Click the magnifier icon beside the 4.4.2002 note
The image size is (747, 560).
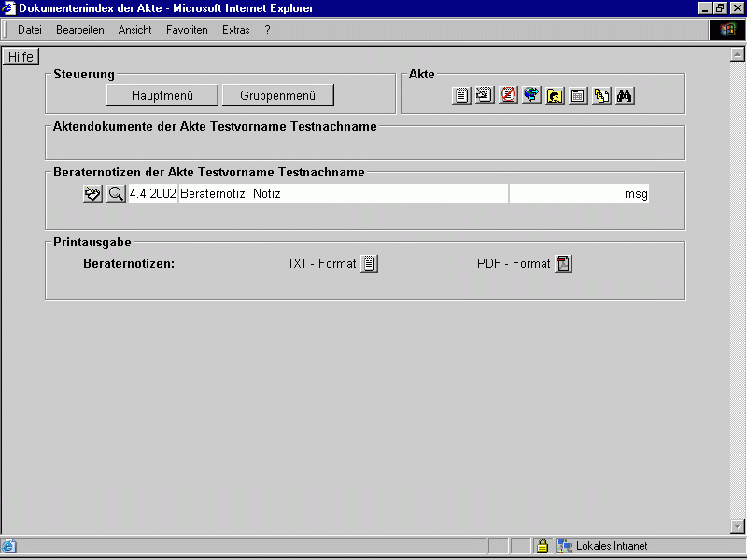[115, 194]
